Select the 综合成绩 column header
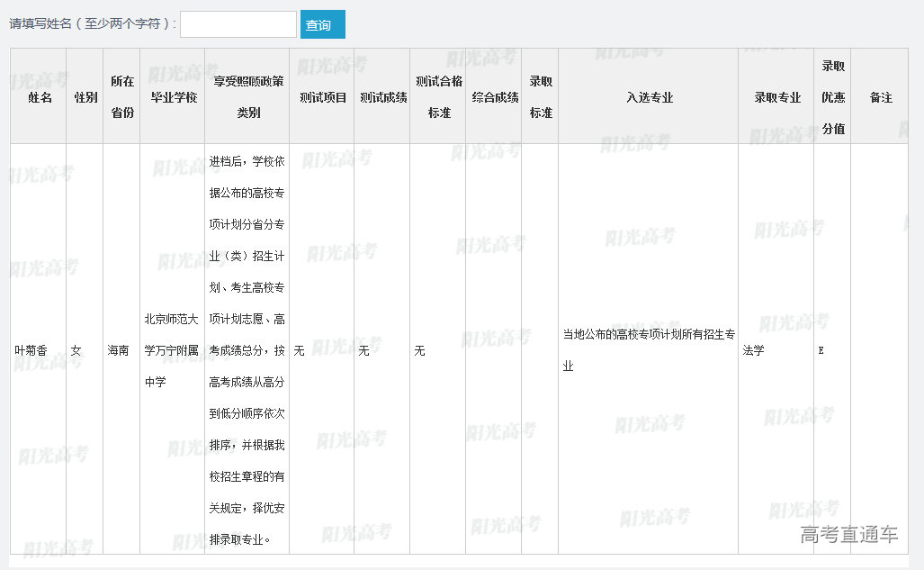The height and width of the screenshot is (570, 924). click(x=494, y=97)
